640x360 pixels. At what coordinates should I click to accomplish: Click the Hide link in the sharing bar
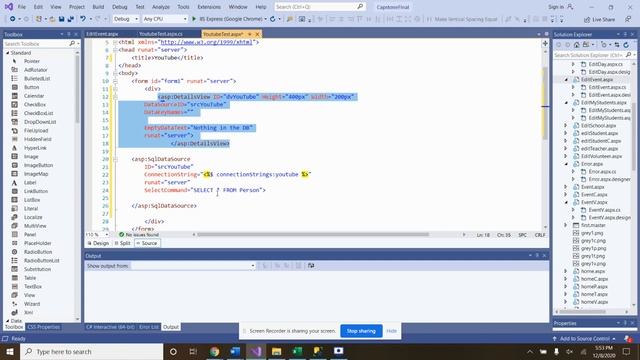[391, 331]
